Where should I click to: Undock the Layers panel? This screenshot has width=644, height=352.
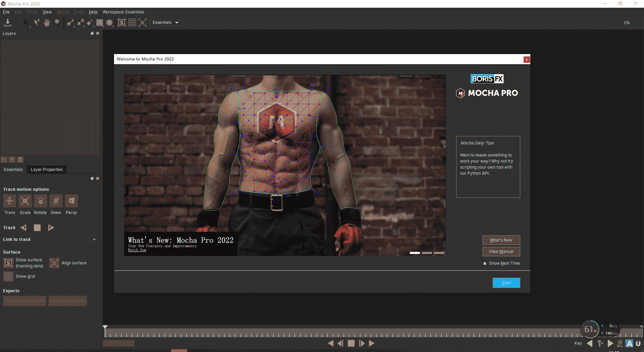click(92, 33)
